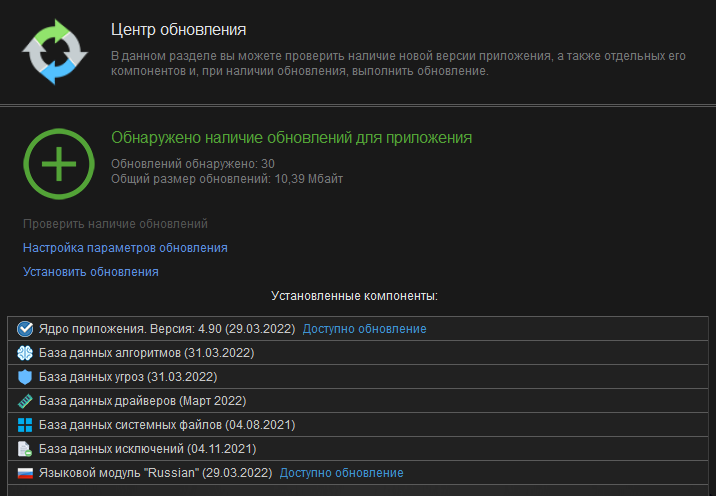Click the algorithms database brain icon
Image resolution: width=716 pixels, height=496 pixels.
pyautogui.click(x=25, y=353)
